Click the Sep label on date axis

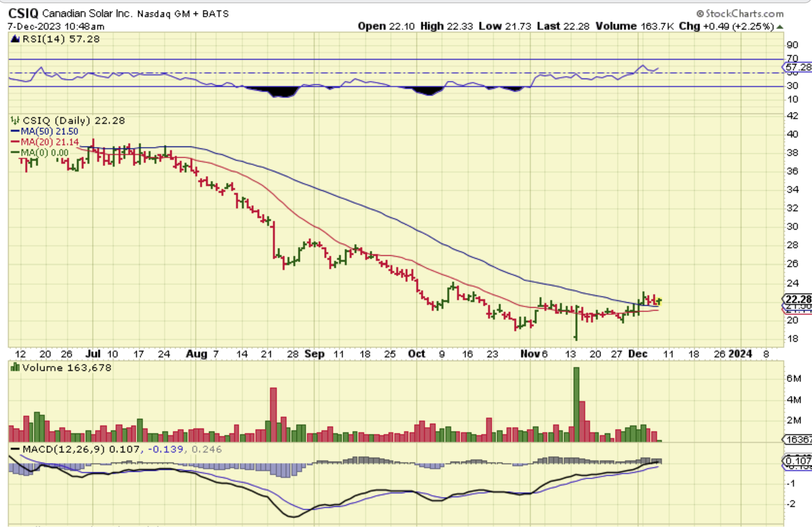(x=314, y=354)
